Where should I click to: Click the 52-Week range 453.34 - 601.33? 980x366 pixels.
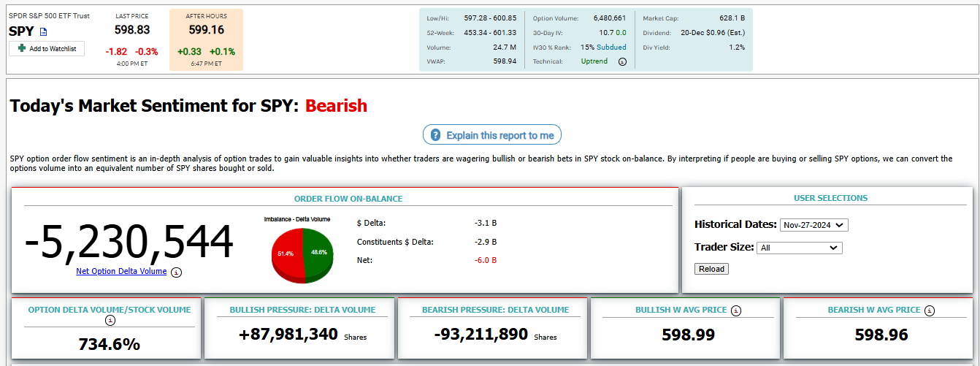coord(489,33)
